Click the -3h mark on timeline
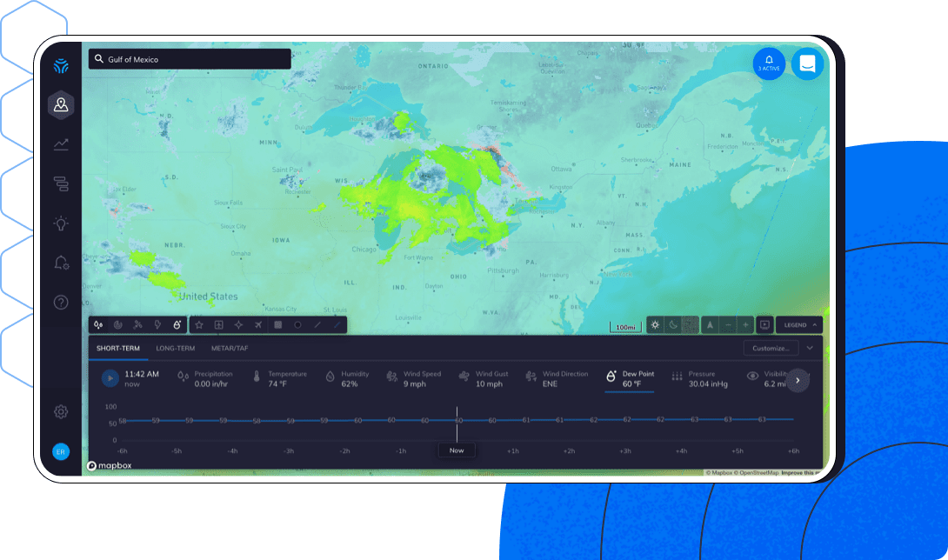This screenshot has height=560, width=948. pos(289,451)
